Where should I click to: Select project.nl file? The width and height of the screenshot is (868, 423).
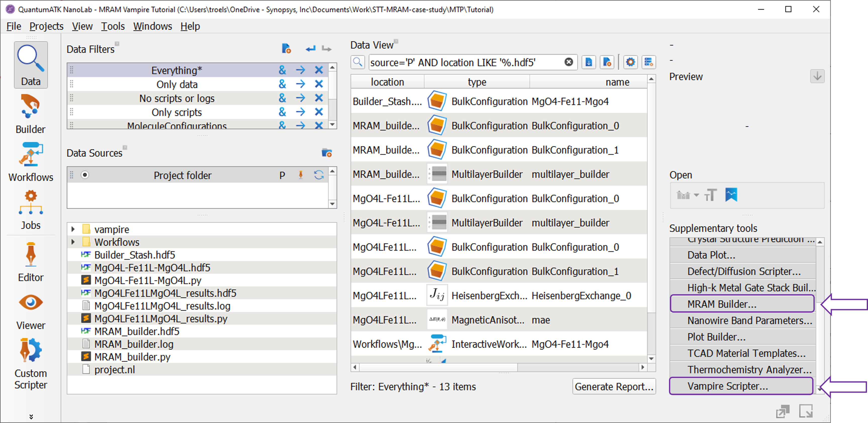[115, 370]
